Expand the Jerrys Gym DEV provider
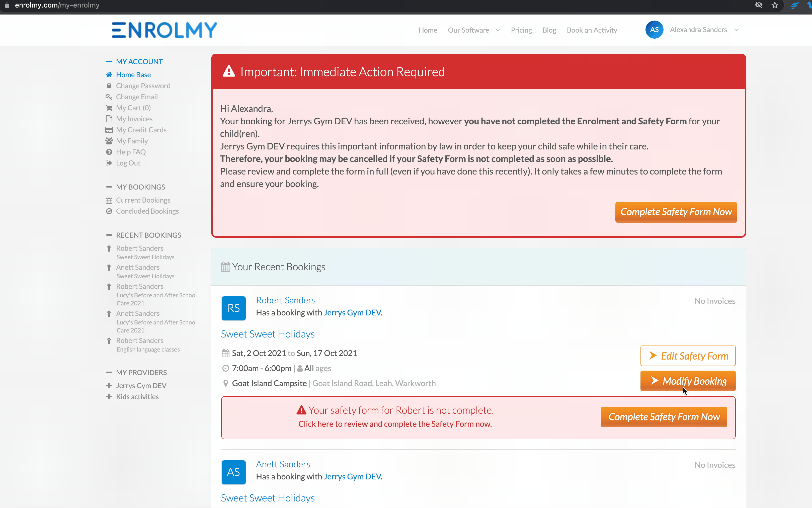 [109, 386]
